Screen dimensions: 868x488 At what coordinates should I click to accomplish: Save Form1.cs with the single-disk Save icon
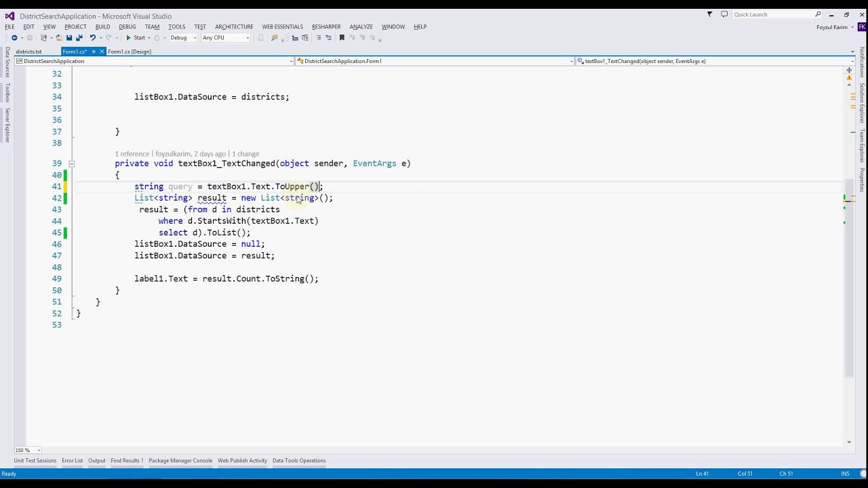coord(69,38)
